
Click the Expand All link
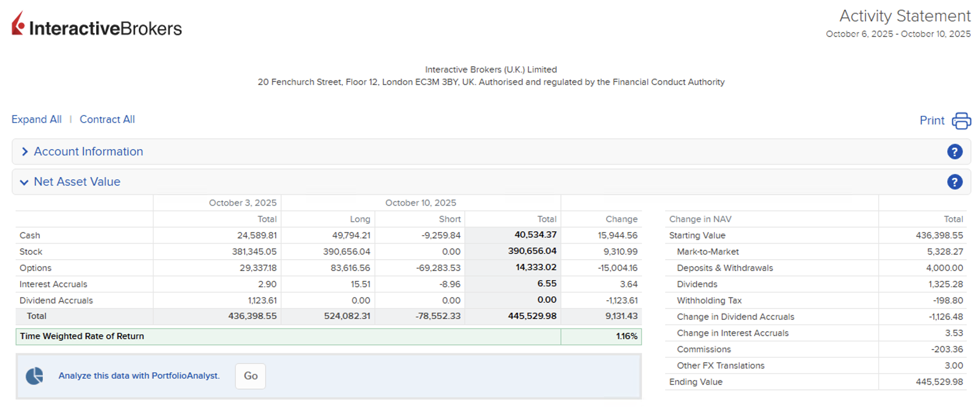(x=36, y=119)
